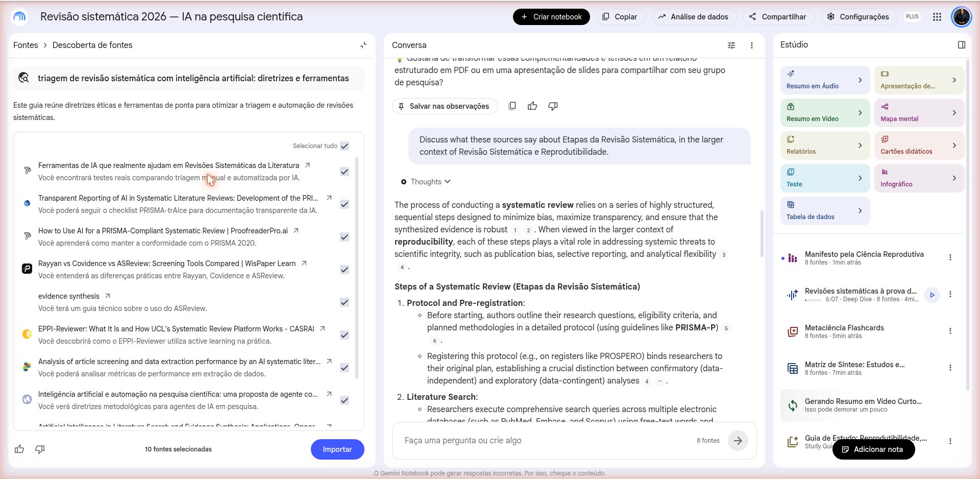Screen dimensions: 980x479
Task: Click the audio progress bar of Revisões sistemáticas
Action: click(814, 300)
